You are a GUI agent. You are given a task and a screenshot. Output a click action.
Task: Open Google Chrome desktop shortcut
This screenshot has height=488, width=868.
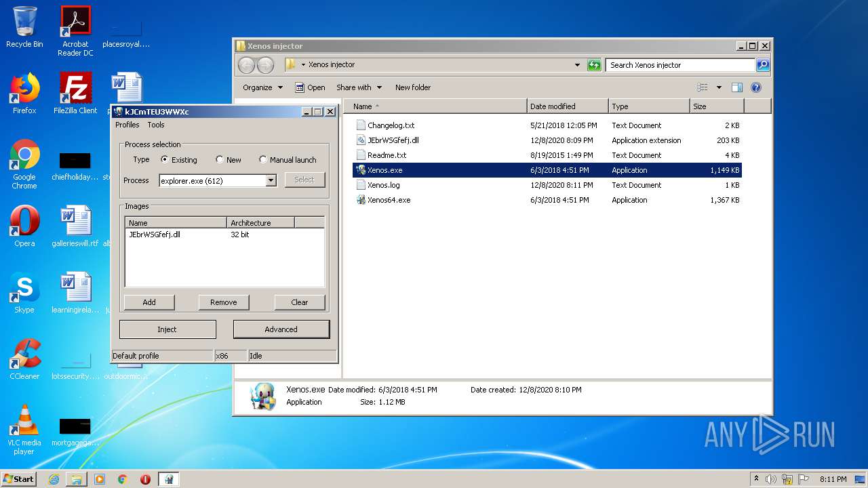tap(24, 164)
